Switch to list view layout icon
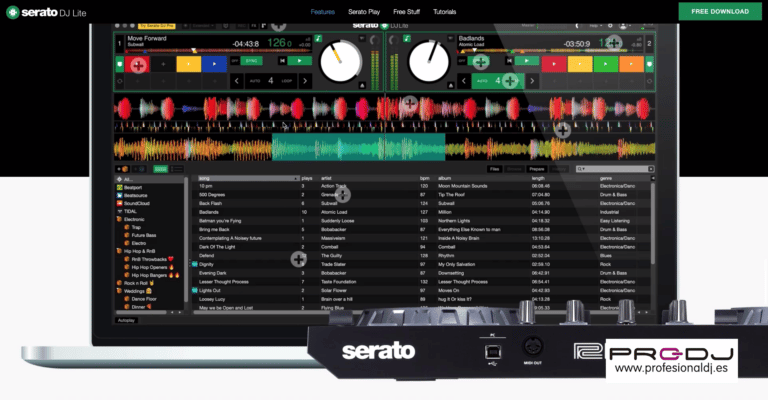The width and height of the screenshot is (768, 400). 176,169
